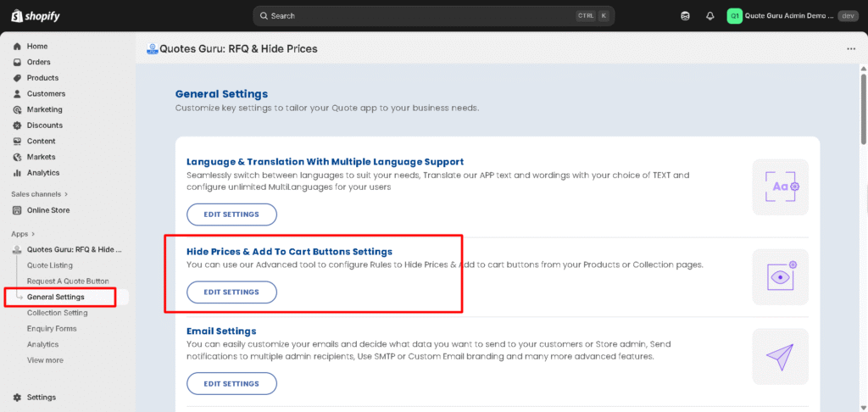The image size is (868, 412).
Task: Edit settings for Language & Translation
Action: [231, 214]
